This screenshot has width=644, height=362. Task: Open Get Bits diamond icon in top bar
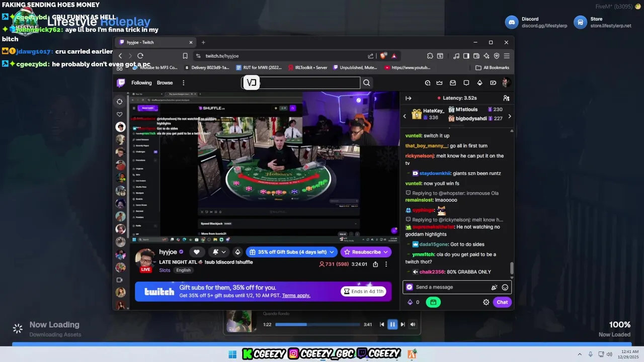click(x=479, y=83)
